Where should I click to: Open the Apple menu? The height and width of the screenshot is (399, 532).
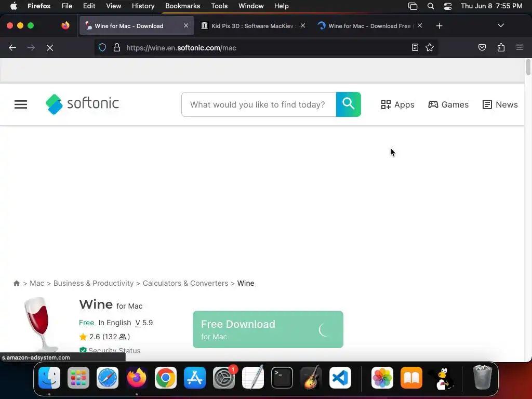[14, 6]
